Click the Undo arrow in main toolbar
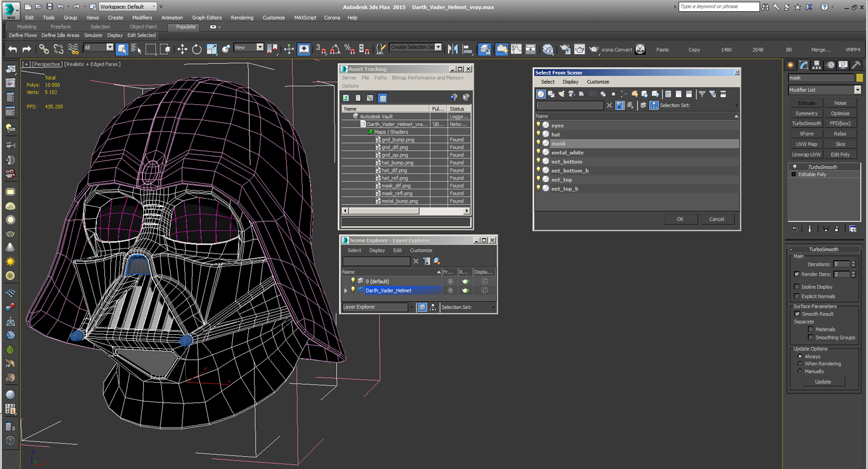 click(12, 49)
